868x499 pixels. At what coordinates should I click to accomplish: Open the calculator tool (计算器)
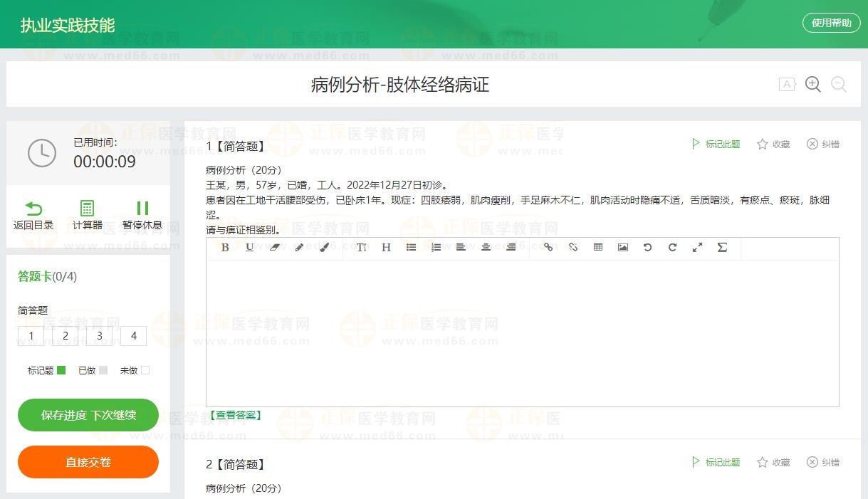87,215
